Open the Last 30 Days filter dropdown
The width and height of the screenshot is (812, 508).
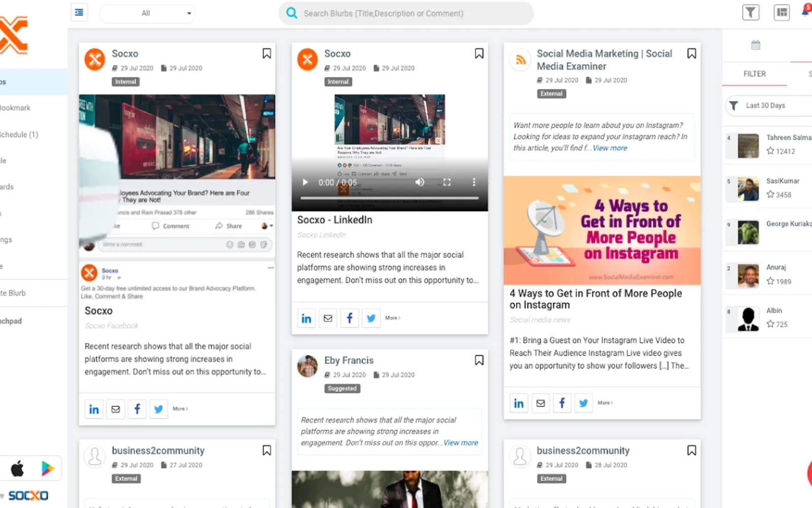coord(769,106)
